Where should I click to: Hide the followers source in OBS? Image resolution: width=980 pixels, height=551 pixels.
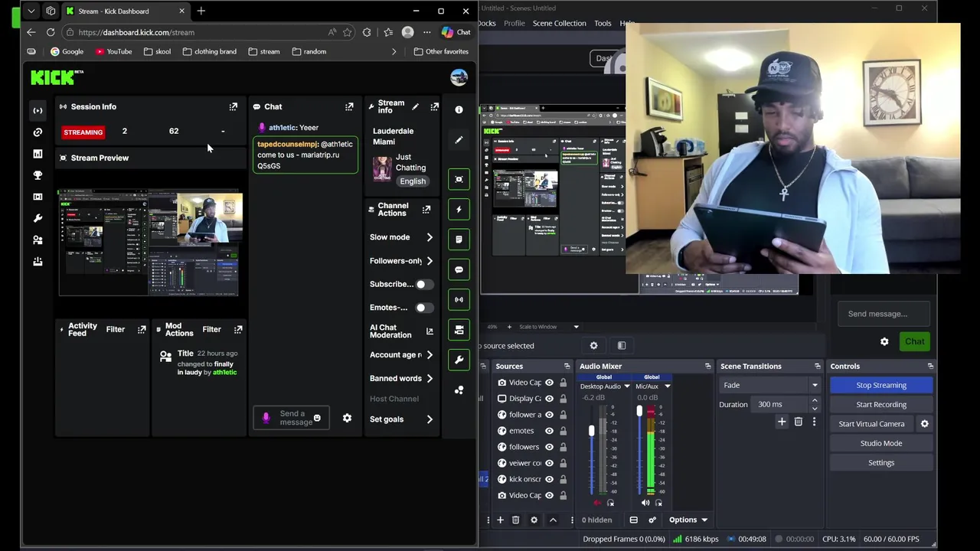coord(549,447)
